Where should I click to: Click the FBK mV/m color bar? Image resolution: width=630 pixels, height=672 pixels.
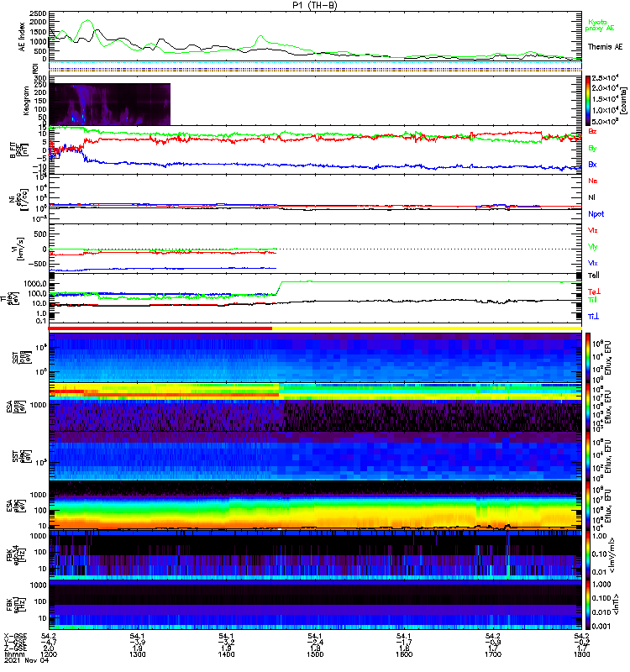click(x=588, y=555)
